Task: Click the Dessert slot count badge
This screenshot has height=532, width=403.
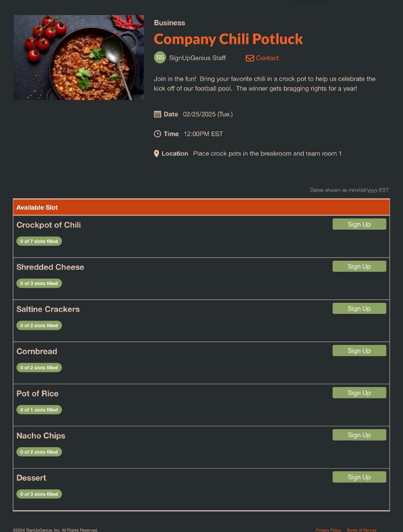Action: point(39,494)
